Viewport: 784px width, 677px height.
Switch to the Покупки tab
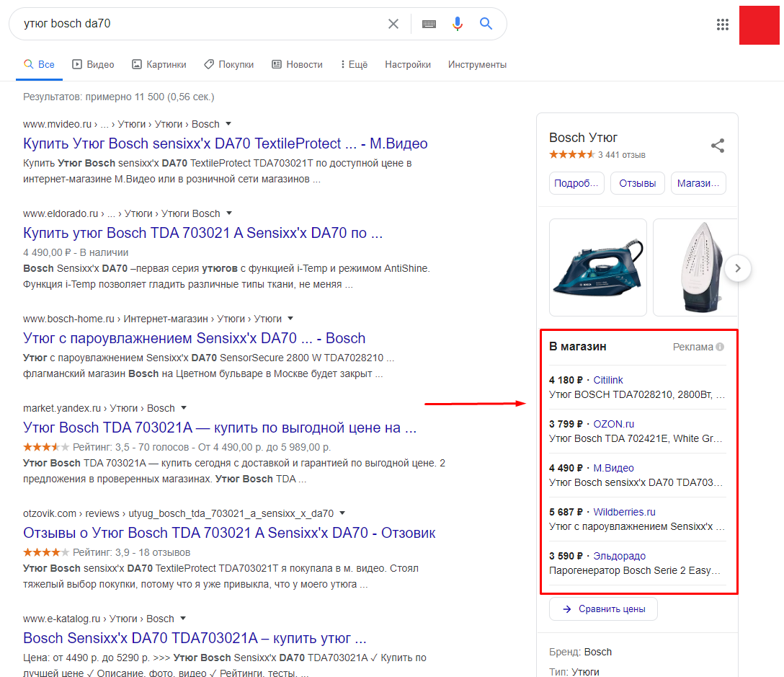[x=229, y=65]
